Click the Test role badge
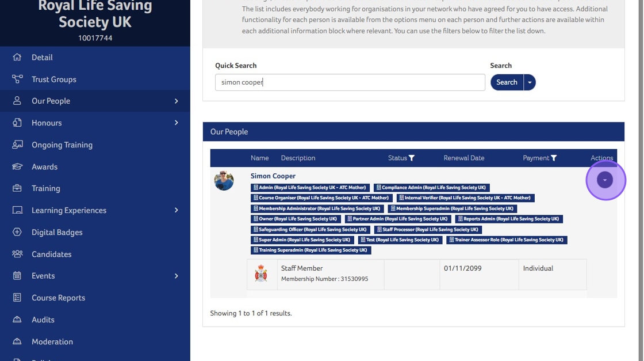The image size is (644, 361). [400, 240]
